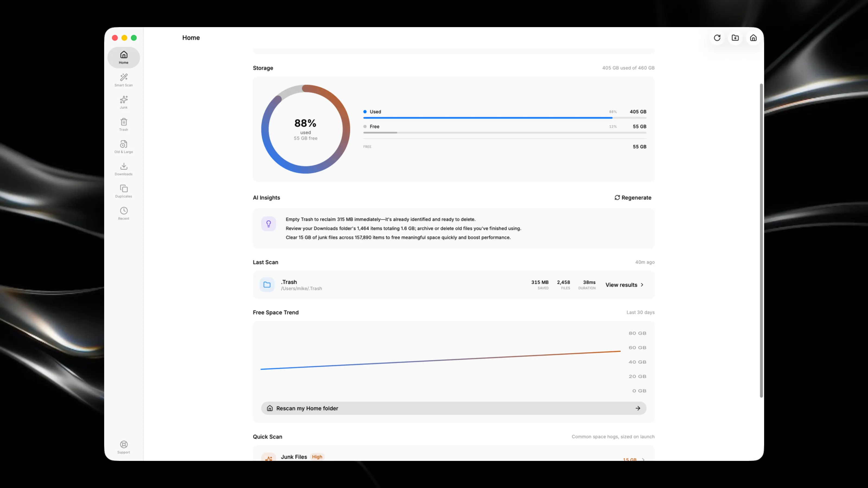Screen dimensions: 868x488
Task: Click the Free storage progress bar
Action: coord(505,133)
